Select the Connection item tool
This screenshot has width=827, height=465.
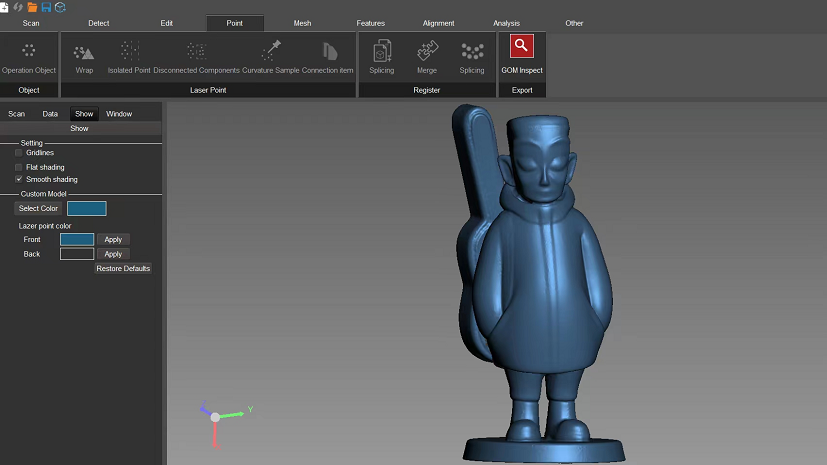click(328, 59)
